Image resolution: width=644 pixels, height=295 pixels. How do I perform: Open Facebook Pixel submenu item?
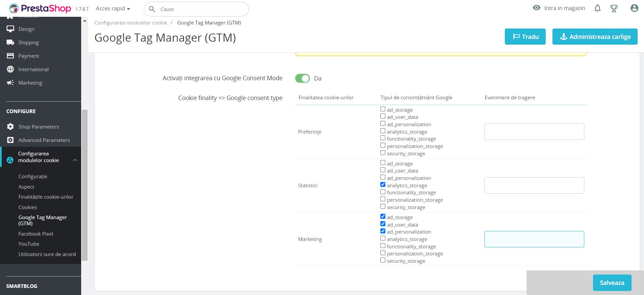pos(36,234)
